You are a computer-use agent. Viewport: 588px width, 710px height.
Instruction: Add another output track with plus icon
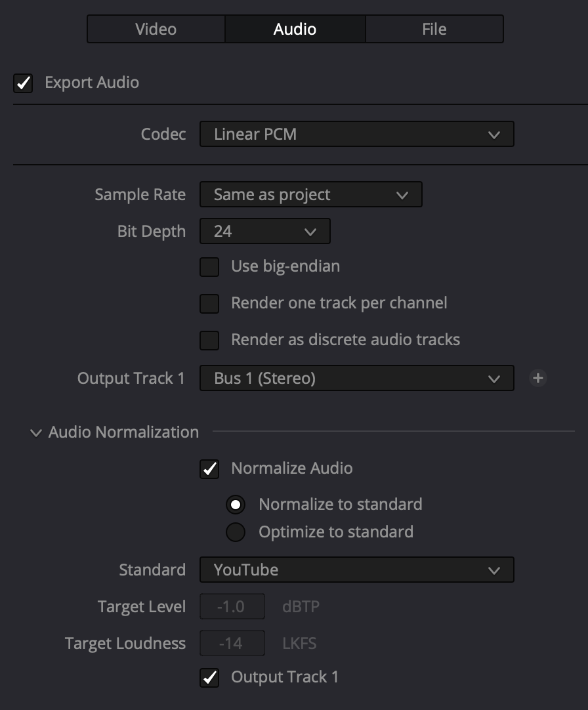coord(538,378)
